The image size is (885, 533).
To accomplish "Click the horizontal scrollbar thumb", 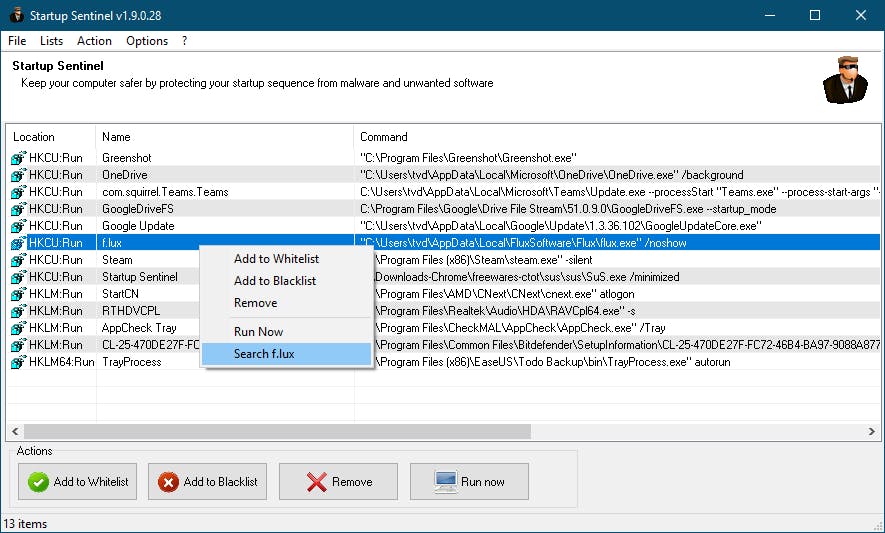I will 277,431.
